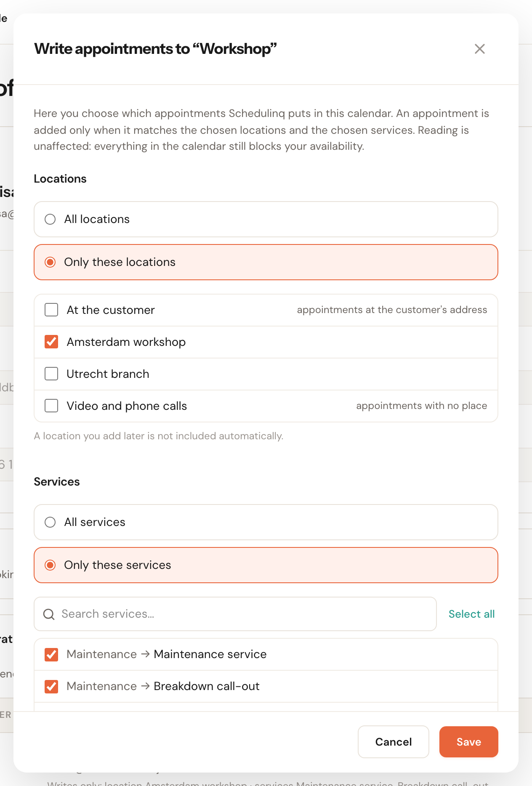The width and height of the screenshot is (532, 786).
Task: Save the appointment write settings
Action: [469, 742]
